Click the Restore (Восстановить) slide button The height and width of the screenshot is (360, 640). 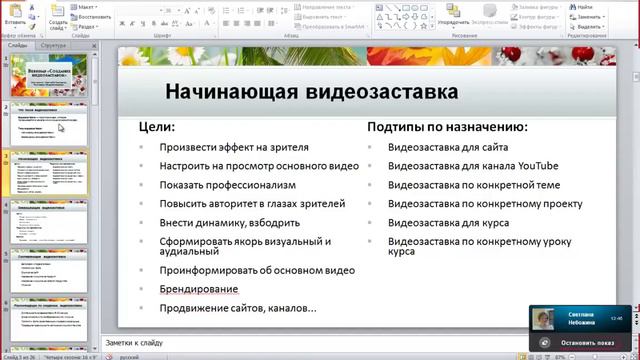(90, 17)
